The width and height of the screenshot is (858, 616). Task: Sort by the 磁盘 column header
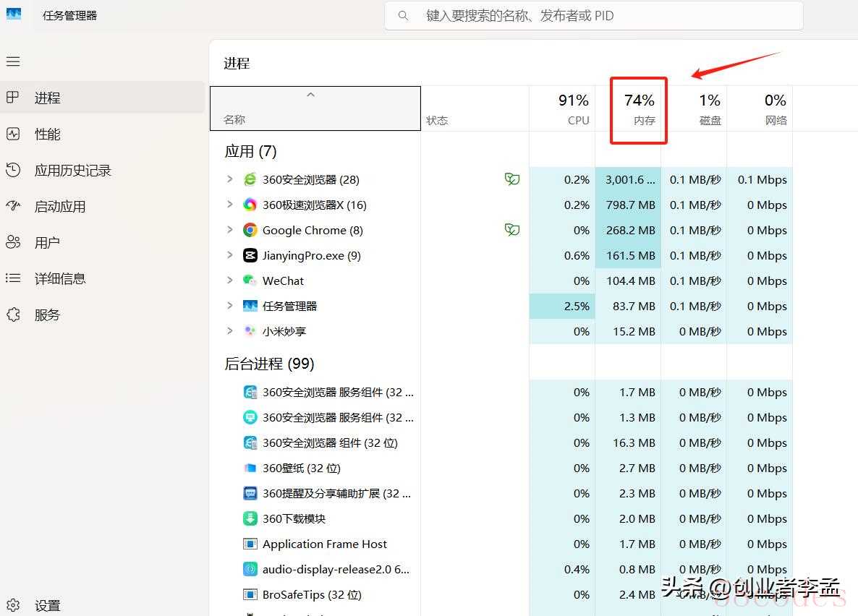coord(694,108)
